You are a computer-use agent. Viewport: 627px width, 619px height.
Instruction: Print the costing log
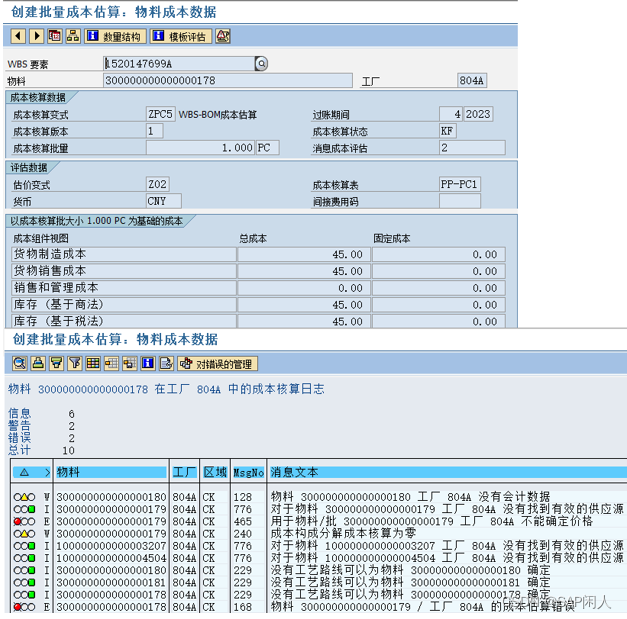click(x=38, y=363)
